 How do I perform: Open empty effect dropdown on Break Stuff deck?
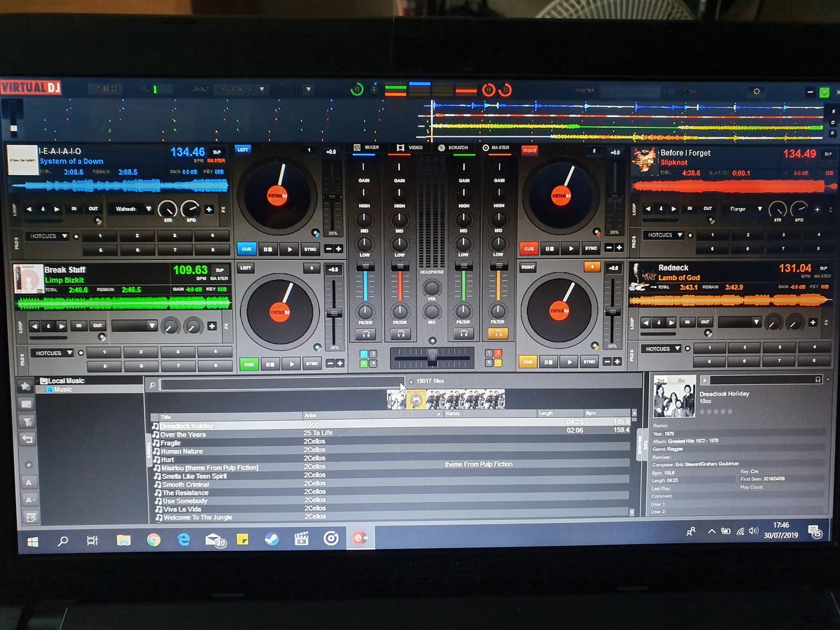click(x=134, y=325)
